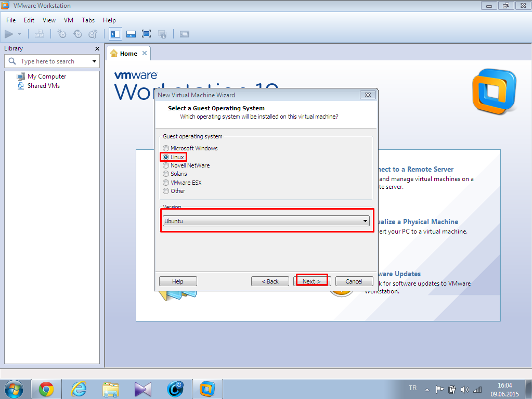Select the VMware ESX radio button

(166, 183)
